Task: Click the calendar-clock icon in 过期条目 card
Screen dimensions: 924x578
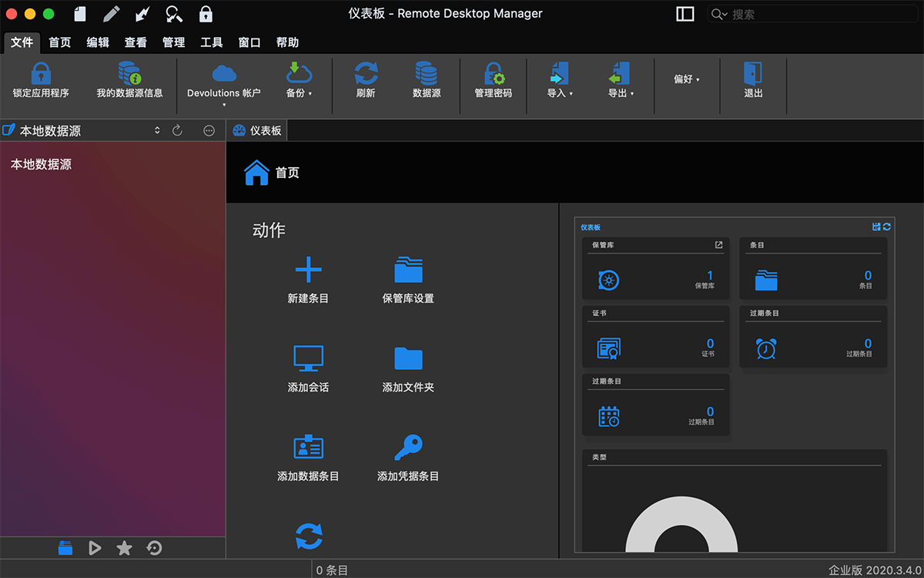Action: [x=609, y=417]
